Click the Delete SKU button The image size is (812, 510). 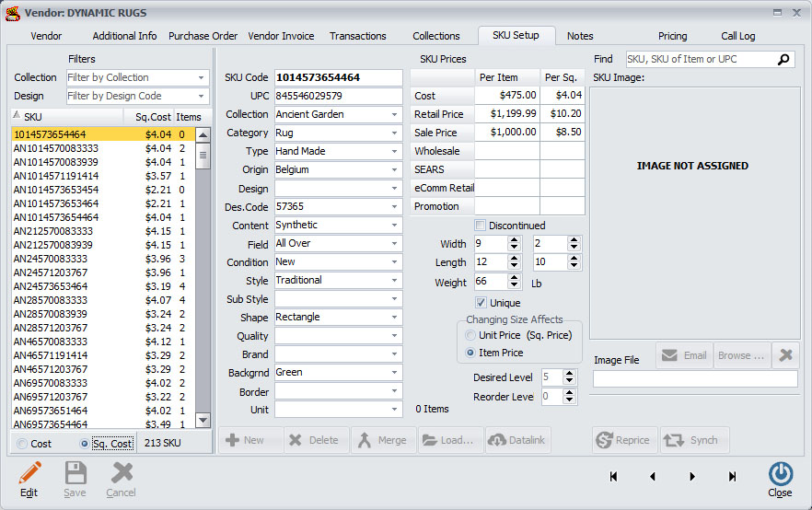pyautogui.click(x=318, y=440)
